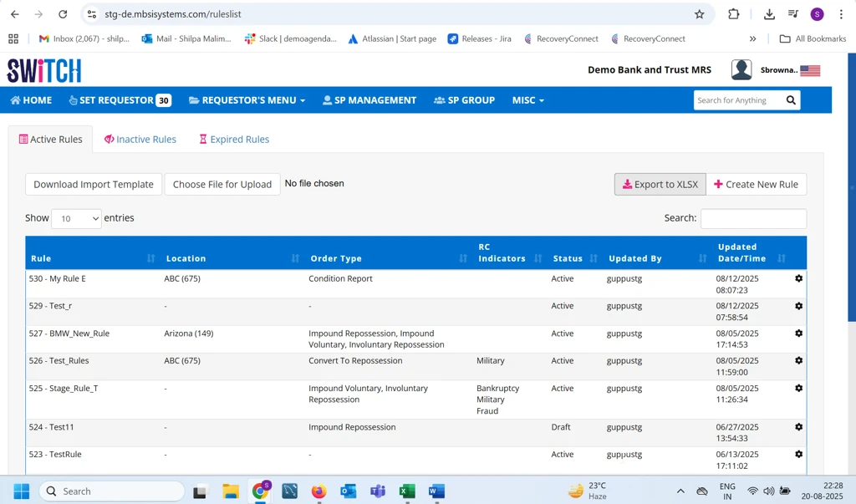Expand the Requestor's Menu dropdown
This screenshot has width=856, height=504.
point(247,100)
